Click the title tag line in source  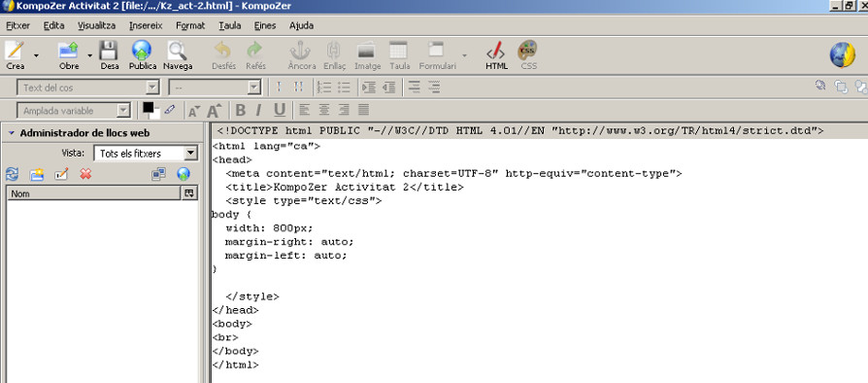[x=345, y=188]
